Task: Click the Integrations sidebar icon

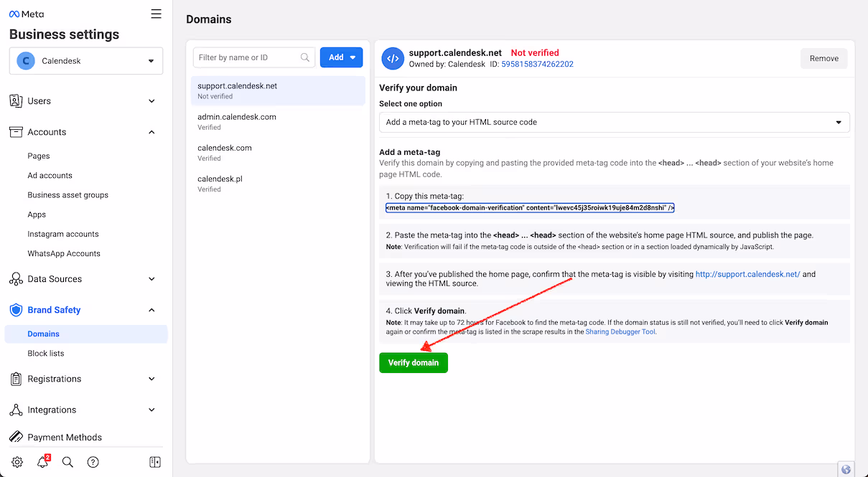Action: click(16, 410)
